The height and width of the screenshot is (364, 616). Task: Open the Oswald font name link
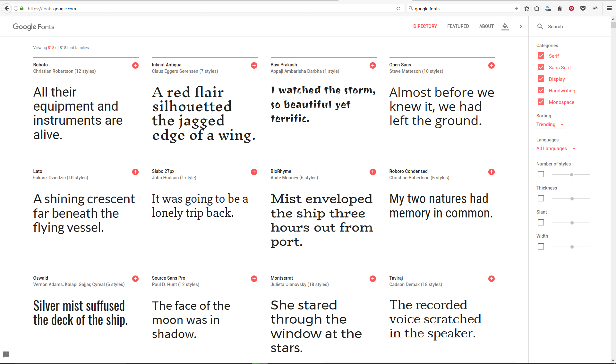tap(41, 278)
